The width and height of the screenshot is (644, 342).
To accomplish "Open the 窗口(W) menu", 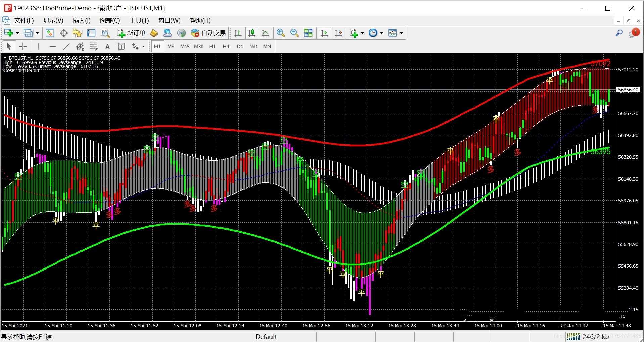I will tap(169, 20).
